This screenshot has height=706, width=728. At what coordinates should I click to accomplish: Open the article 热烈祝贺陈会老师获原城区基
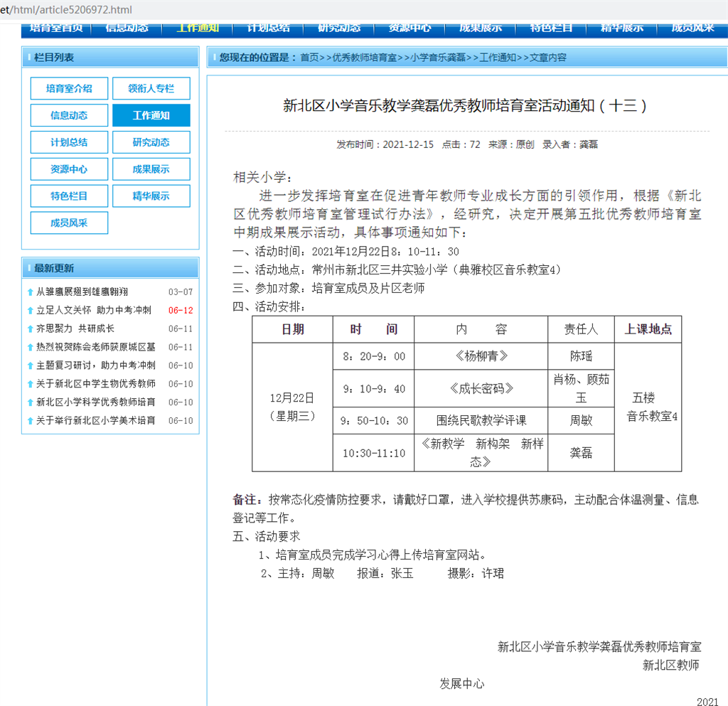[96, 347]
